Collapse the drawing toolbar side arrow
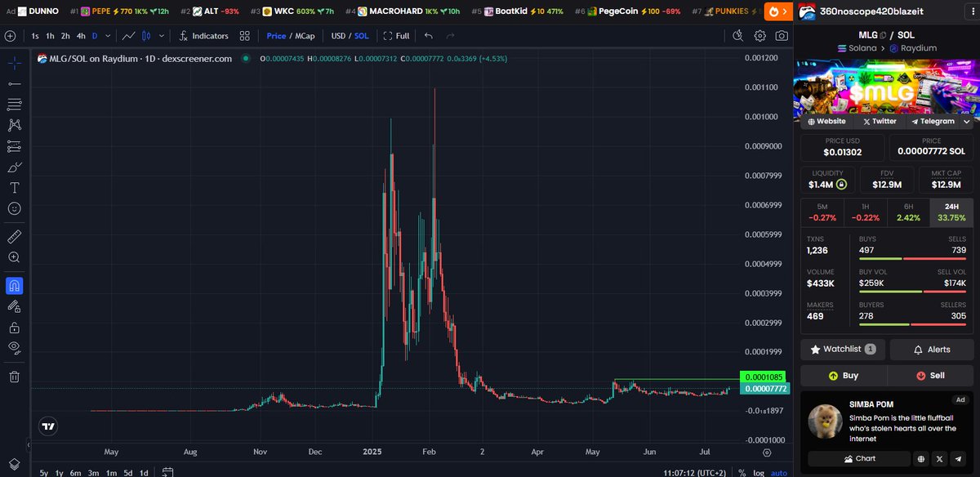980x477 pixels. pyautogui.click(x=29, y=446)
